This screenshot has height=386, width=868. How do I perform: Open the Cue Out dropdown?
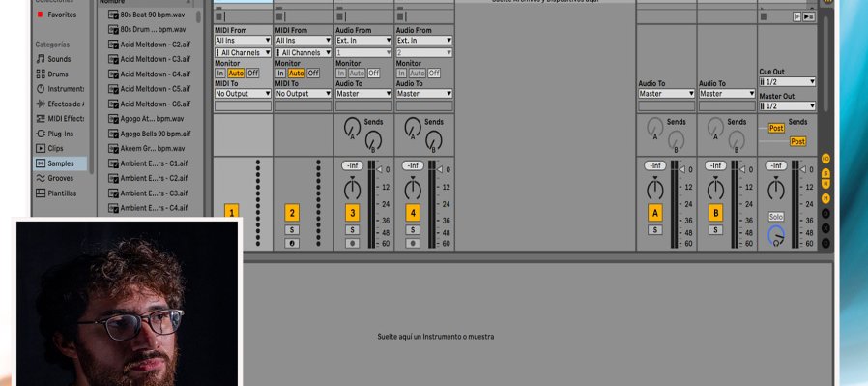(x=787, y=82)
